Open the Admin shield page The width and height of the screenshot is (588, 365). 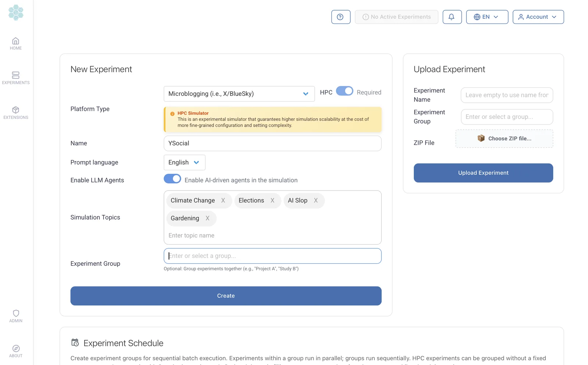click(16, 316)
